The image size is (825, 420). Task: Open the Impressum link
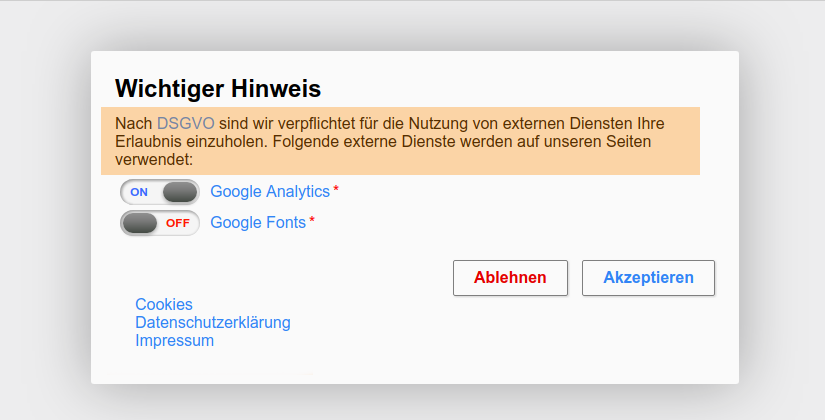(x=175, y=340)
